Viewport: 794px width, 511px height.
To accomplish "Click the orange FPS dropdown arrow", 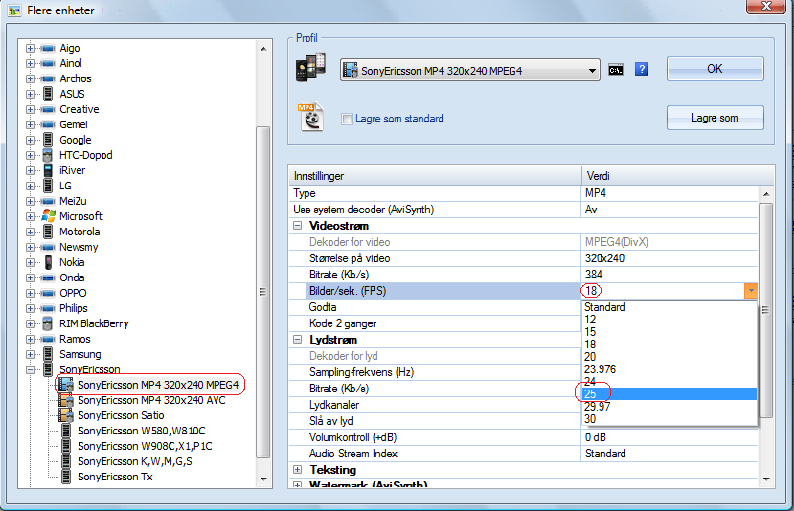I will point(750,291).
